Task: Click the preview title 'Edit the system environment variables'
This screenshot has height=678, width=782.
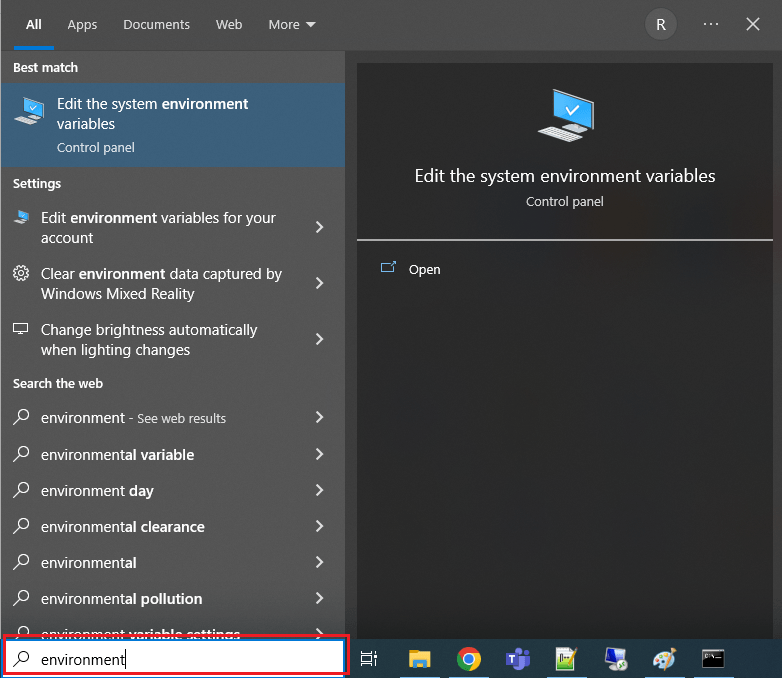Action: coord(565,176)
